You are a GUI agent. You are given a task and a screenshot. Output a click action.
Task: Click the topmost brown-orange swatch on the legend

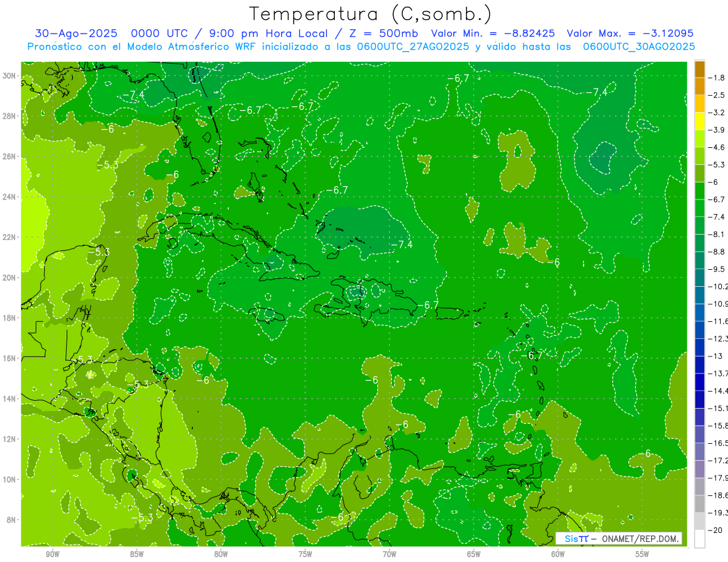click(x=699, y=69)
